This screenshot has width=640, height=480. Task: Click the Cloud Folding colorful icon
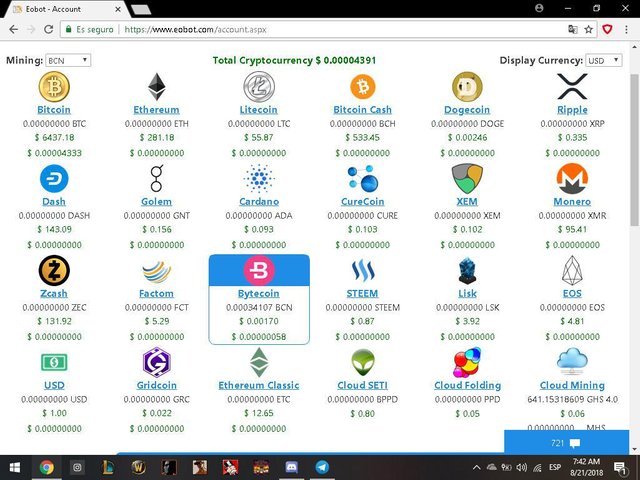click(467, 362)
